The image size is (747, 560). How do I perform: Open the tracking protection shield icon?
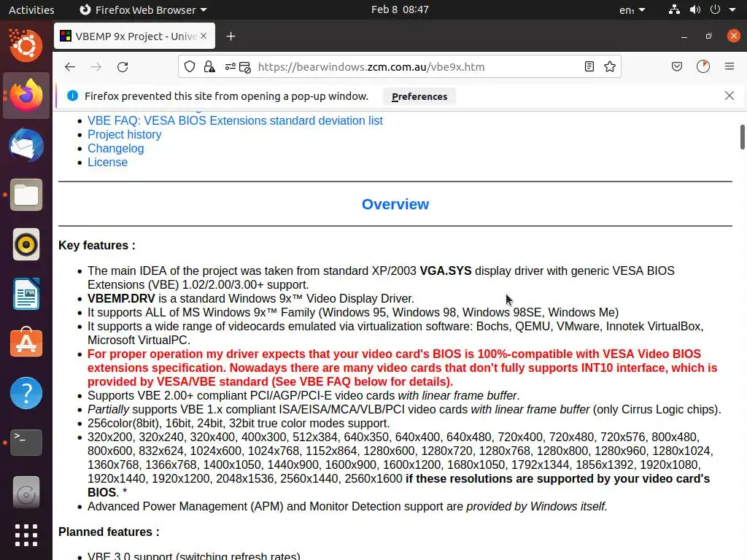click(x=190, y=66)
